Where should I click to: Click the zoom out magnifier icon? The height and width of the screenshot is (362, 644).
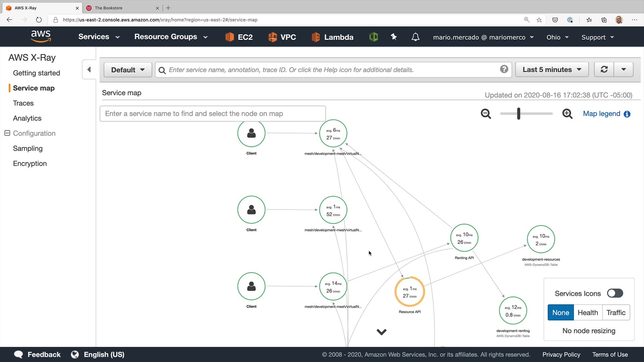(486, 114)
